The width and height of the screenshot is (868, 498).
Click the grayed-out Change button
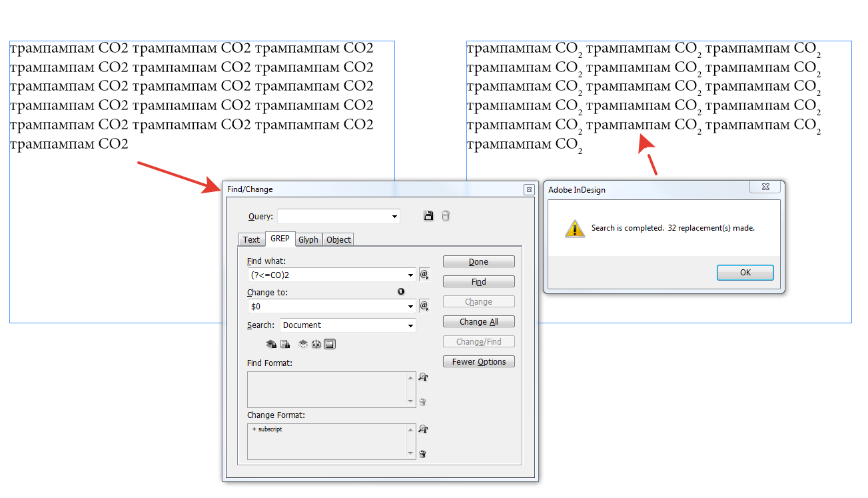[478, 302]
